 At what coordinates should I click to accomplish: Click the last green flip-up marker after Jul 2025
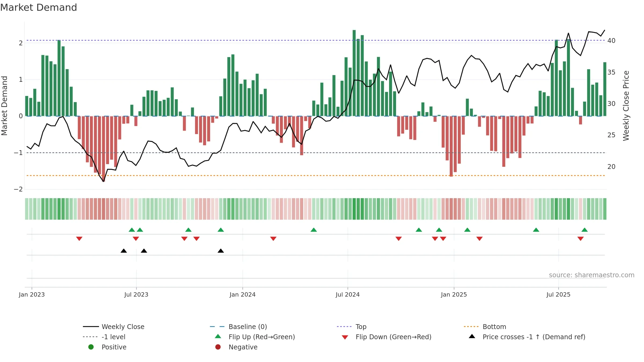click(x=585, y=230)
